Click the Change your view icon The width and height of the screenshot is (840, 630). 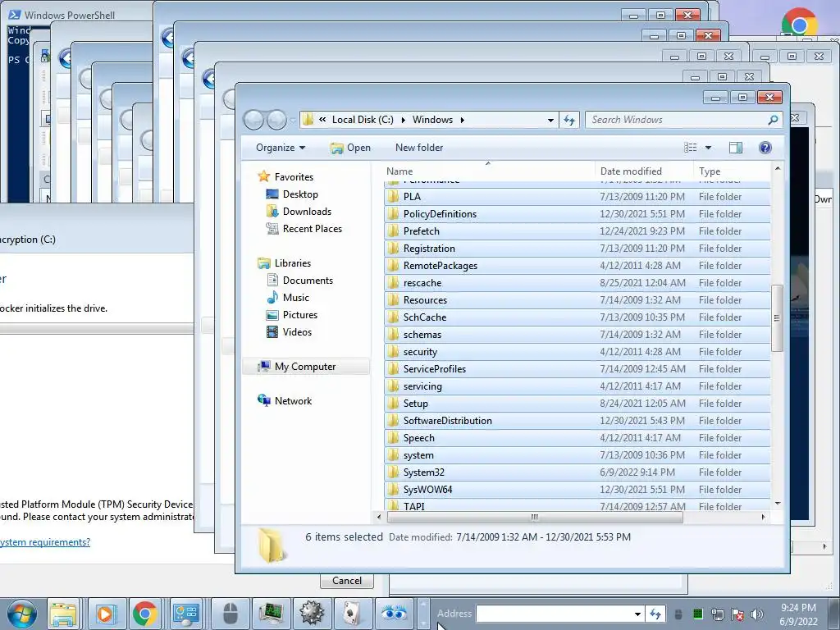pyautogui.click(x=691, y=148)
